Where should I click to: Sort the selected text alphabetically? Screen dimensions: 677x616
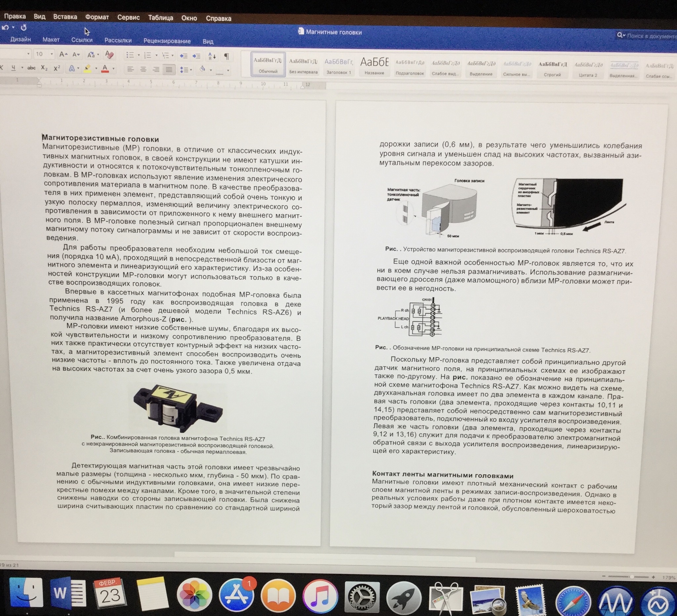(212, 56)
